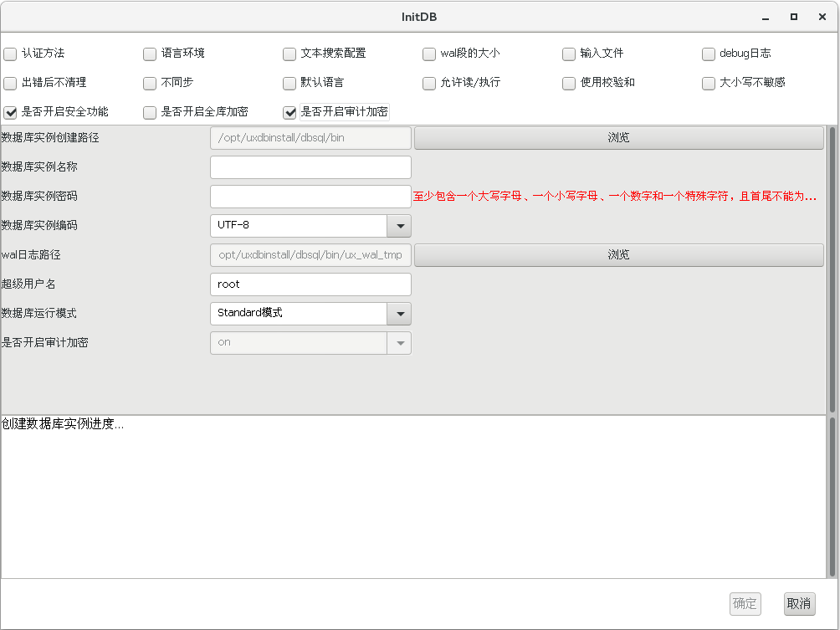Check 是否开启全库加密 option
Viewport: 840px width, 630px height.
[150, 112]
